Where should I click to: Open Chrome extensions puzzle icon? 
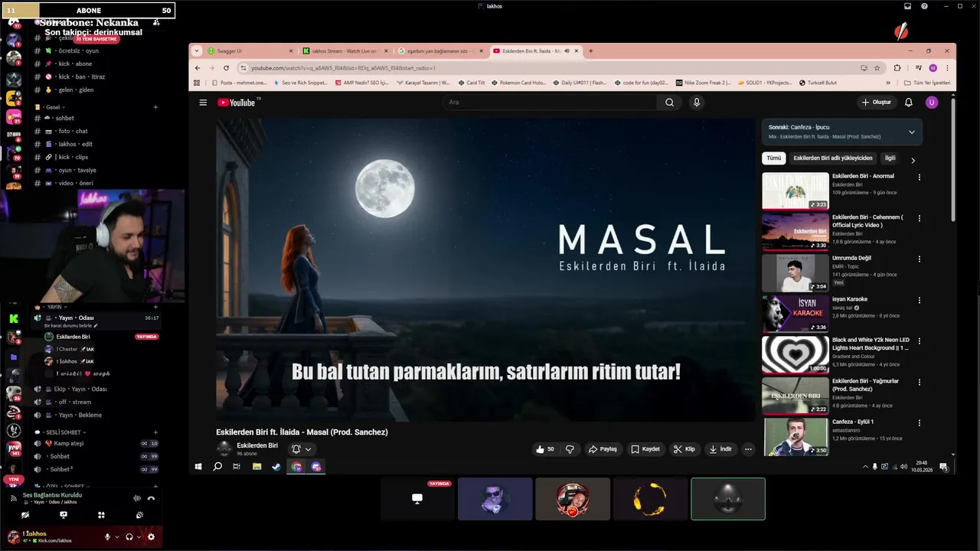tap(897, 68)
